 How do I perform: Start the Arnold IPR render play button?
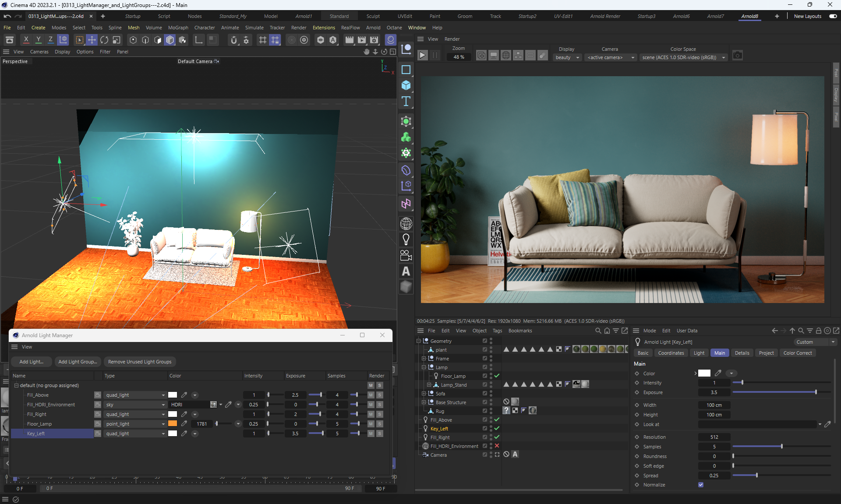click(422, 56)
